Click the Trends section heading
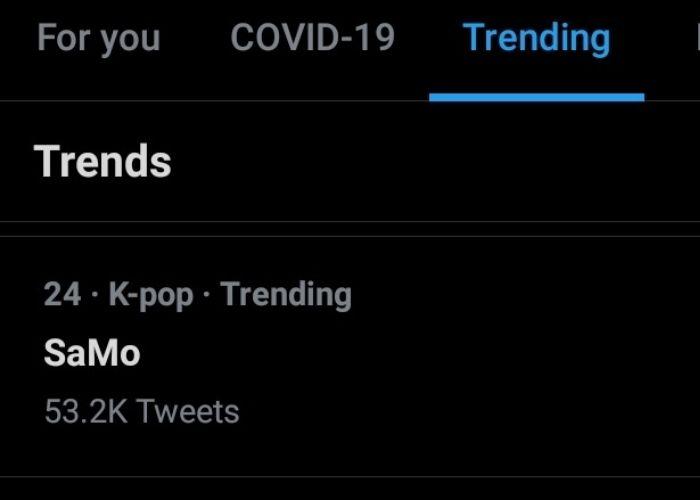 tap(103, 161)
